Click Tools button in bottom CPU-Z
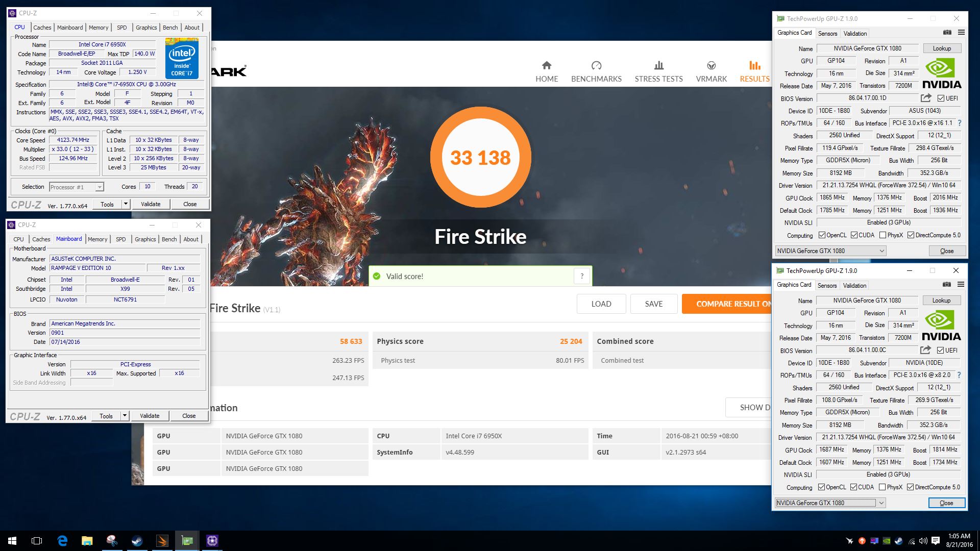 (x=106, y=416)
